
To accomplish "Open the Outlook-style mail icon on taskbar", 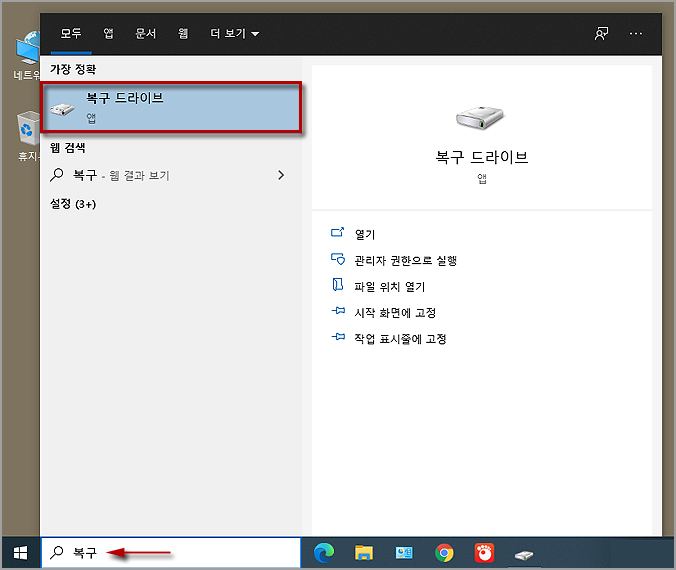I will click(x=404, y=553).
